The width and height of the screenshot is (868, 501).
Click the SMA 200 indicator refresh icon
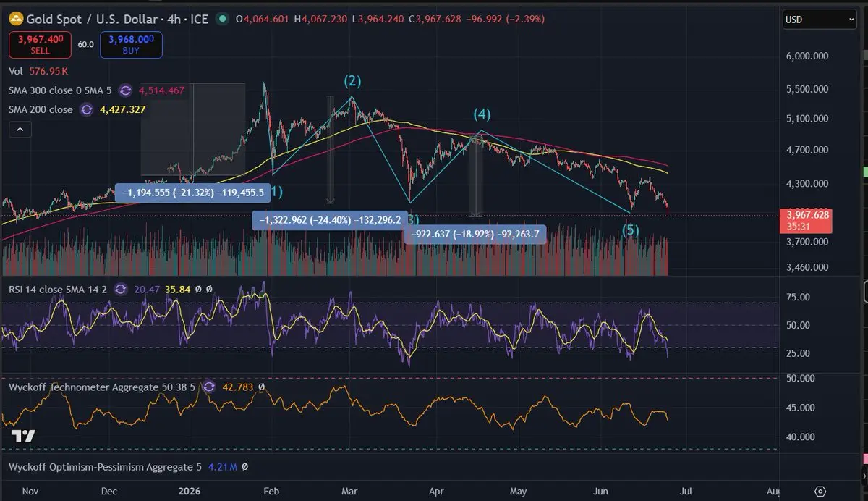pos(87,110)
